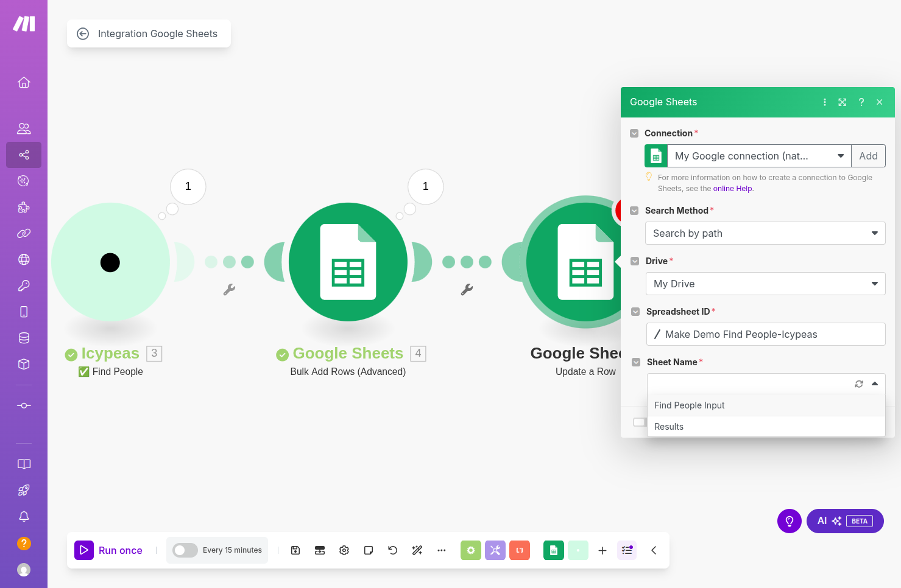Open the puzzle-piece Templates icon

point(24,207)
